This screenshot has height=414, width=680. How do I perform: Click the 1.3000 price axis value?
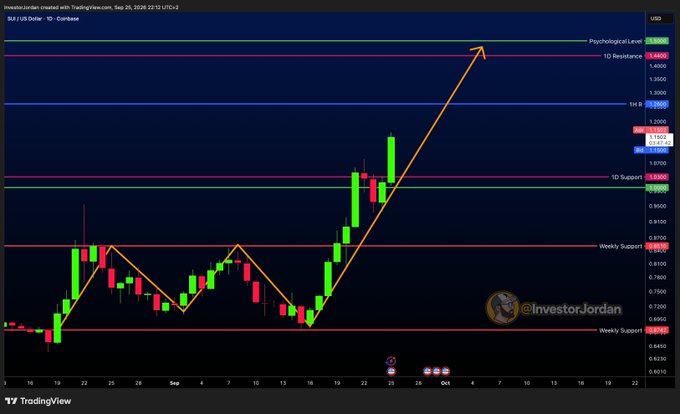click(657, 93)
